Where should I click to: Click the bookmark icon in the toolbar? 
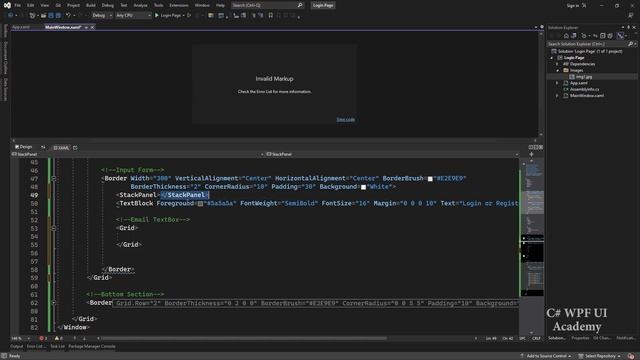coord(270,16)
